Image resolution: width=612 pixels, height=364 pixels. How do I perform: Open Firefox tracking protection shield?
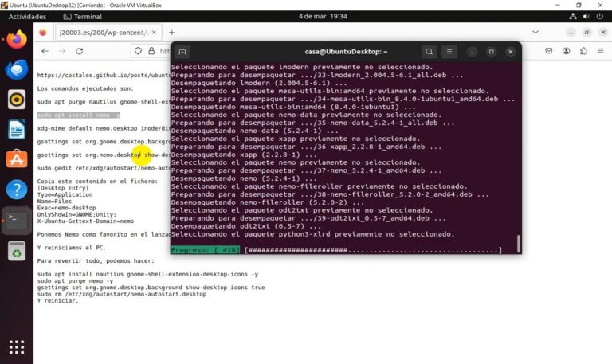coord(138,51)
